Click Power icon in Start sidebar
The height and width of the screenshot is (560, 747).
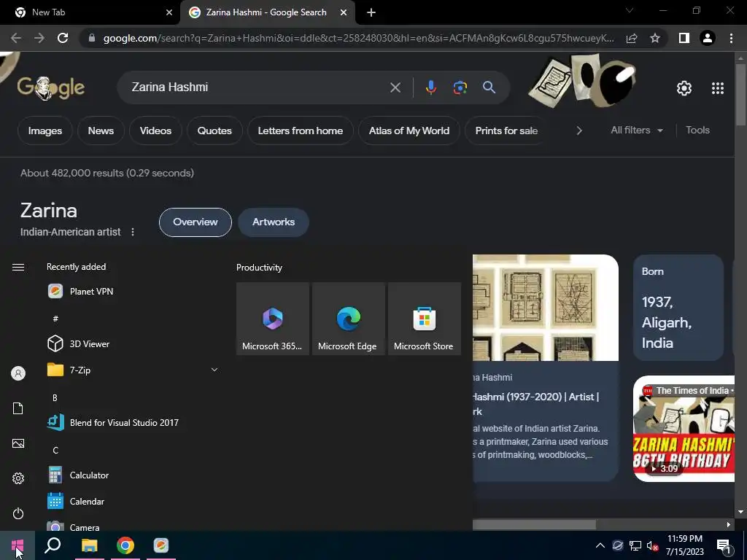tap(18, 513)
